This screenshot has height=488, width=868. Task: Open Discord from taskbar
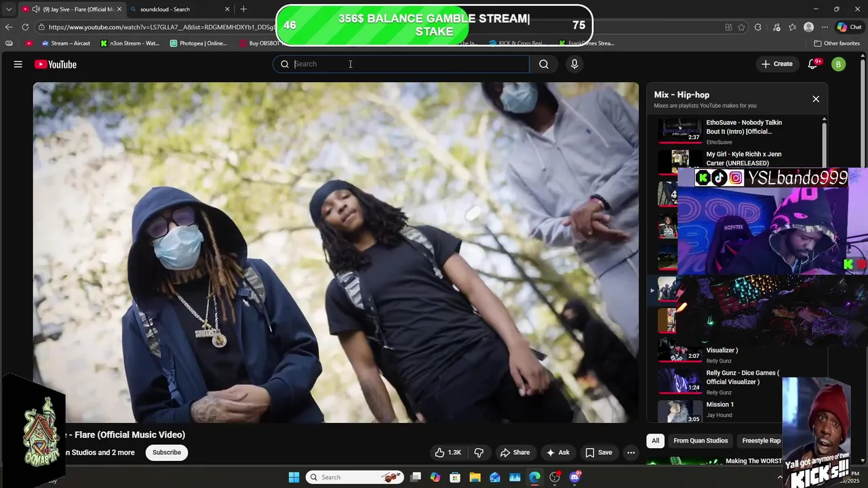pyautogui.click(x=575, y=477)
